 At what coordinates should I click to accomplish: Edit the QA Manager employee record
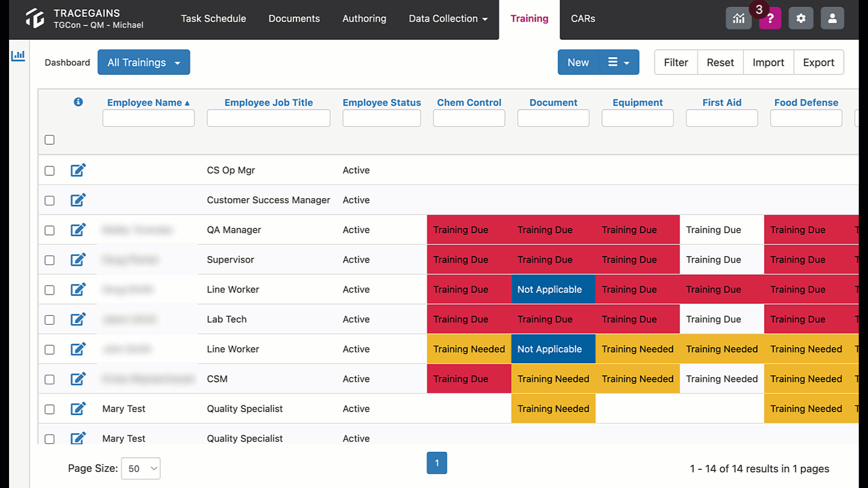(x=78, y=230)
